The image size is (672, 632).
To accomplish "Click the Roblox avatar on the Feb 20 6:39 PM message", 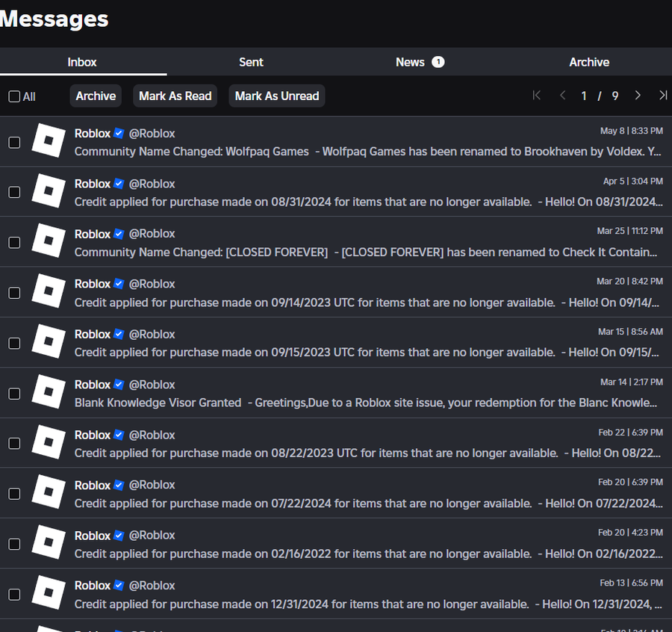I will point(49,492).
